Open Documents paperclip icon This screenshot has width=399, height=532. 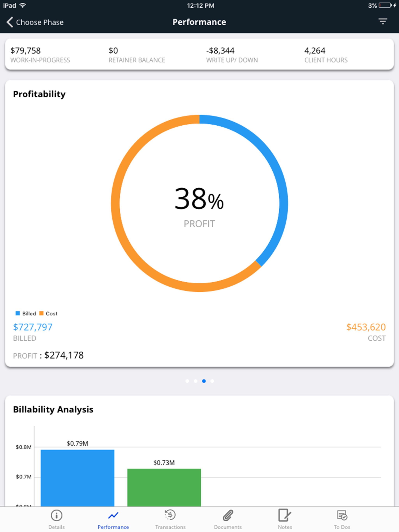(228, 515)
